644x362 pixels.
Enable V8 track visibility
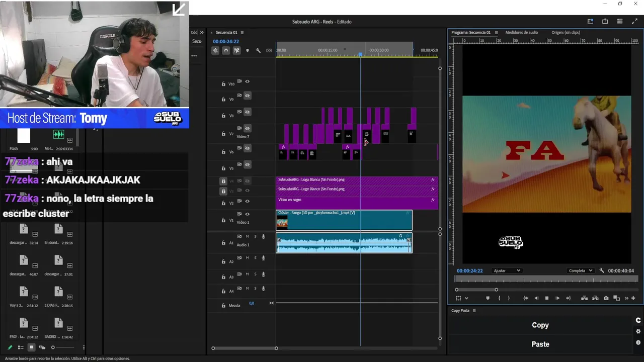click(247, 112)
